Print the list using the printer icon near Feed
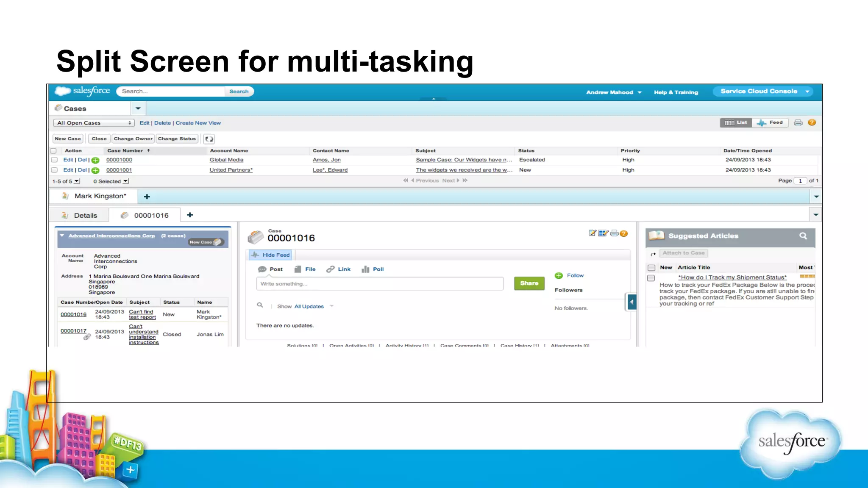The width and height of the screenshot is (868, 488). coord(798,123)
